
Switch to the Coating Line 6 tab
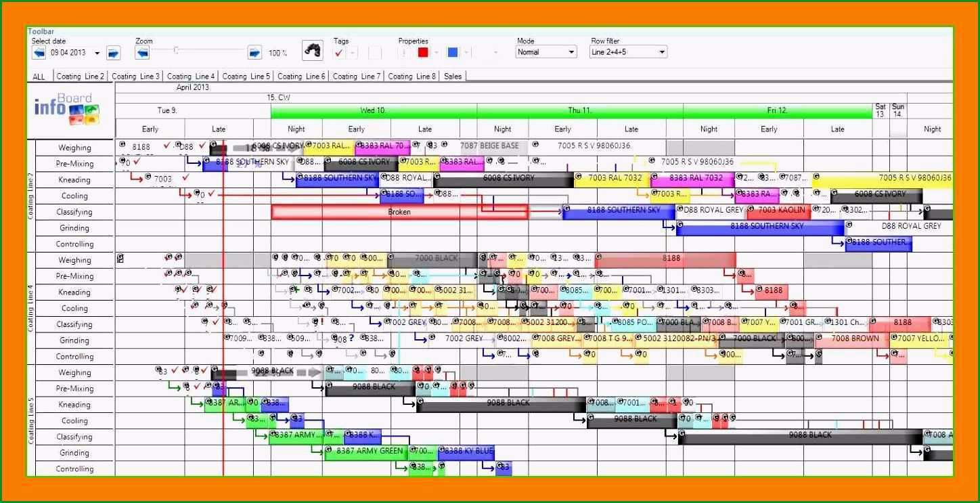tap(301, 76)
